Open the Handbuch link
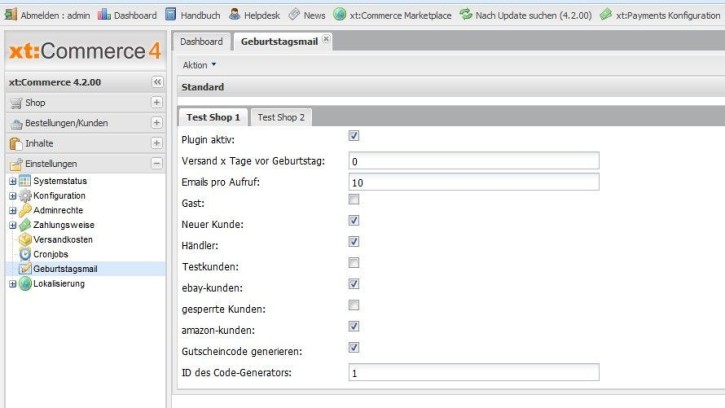Screen dimensions: 725x408 (x=200, y=15)
